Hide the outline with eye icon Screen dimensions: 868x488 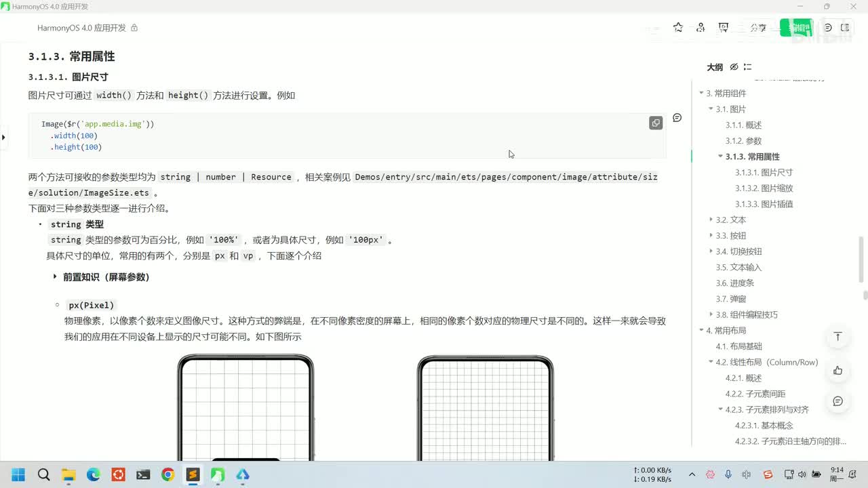click(x=734, y=67)
